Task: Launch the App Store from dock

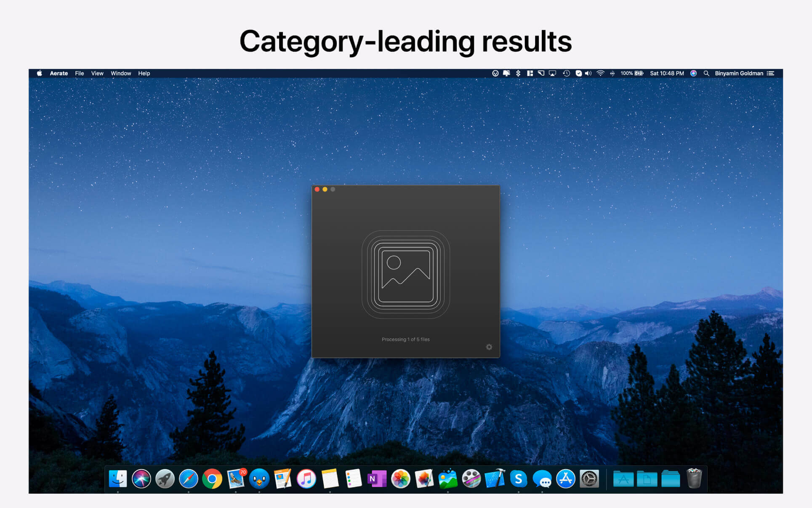Action: pyautogui.click(x=565, y=479)
